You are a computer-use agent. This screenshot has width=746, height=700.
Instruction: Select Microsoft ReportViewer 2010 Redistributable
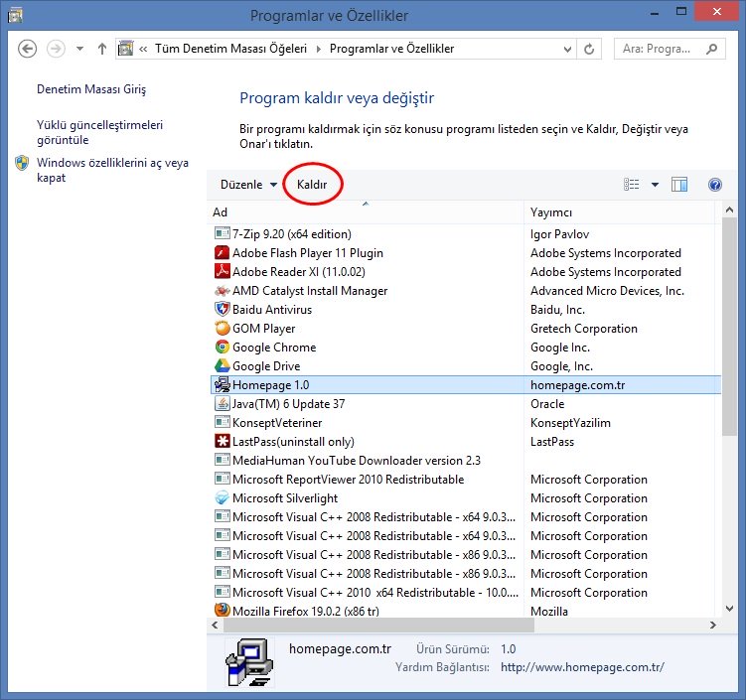(348, 480)
